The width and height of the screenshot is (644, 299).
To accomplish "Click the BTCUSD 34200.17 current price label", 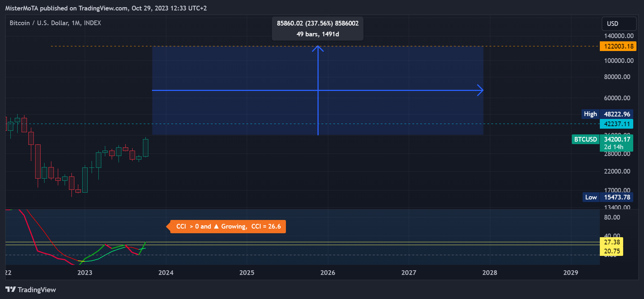I will [602, 139].
